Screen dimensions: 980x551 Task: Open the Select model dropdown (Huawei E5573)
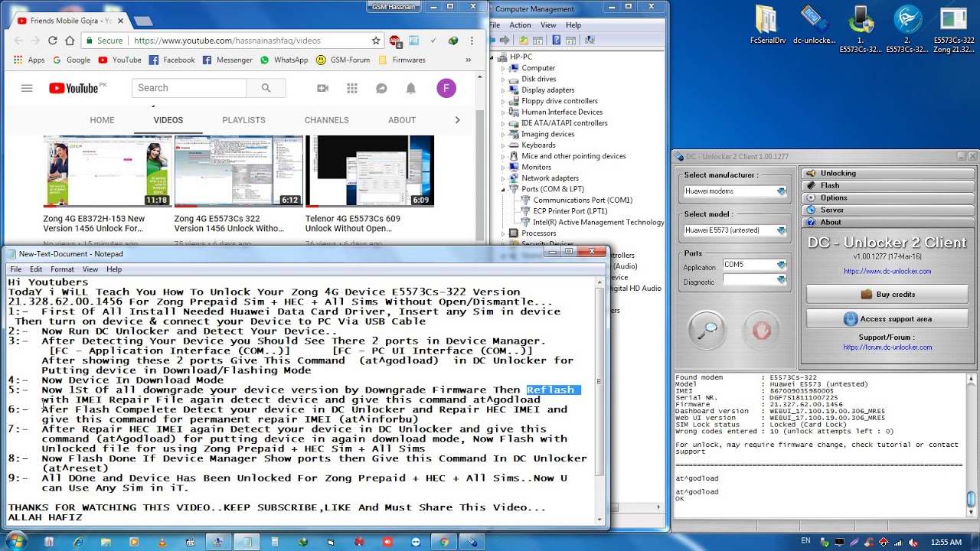[x=735, y=230]
